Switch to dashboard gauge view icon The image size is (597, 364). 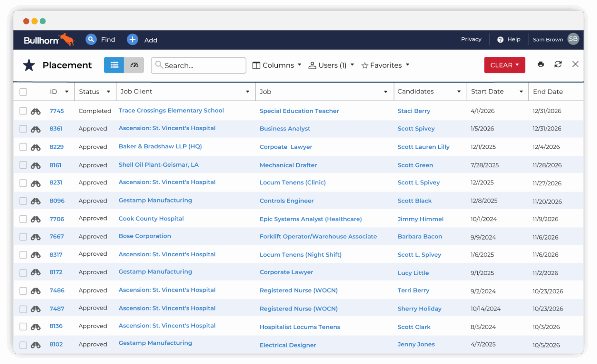pos(134,65)
